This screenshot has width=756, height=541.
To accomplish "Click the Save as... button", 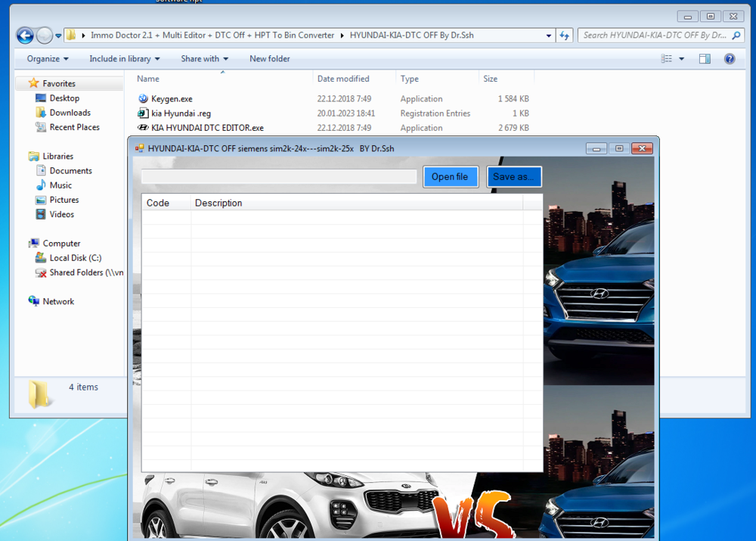I will coord(514,176).
